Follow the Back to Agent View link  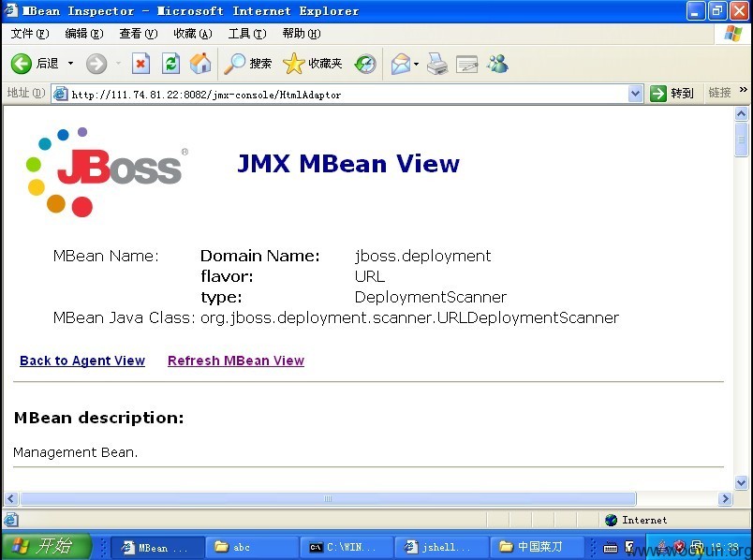82,361
